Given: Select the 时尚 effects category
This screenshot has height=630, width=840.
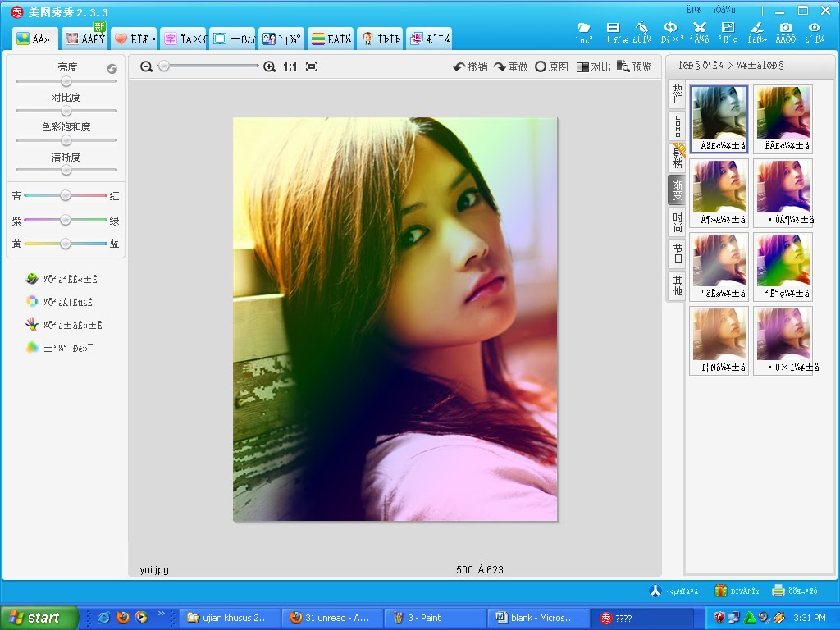Looking at the screenshot, I should coord(678,221).
